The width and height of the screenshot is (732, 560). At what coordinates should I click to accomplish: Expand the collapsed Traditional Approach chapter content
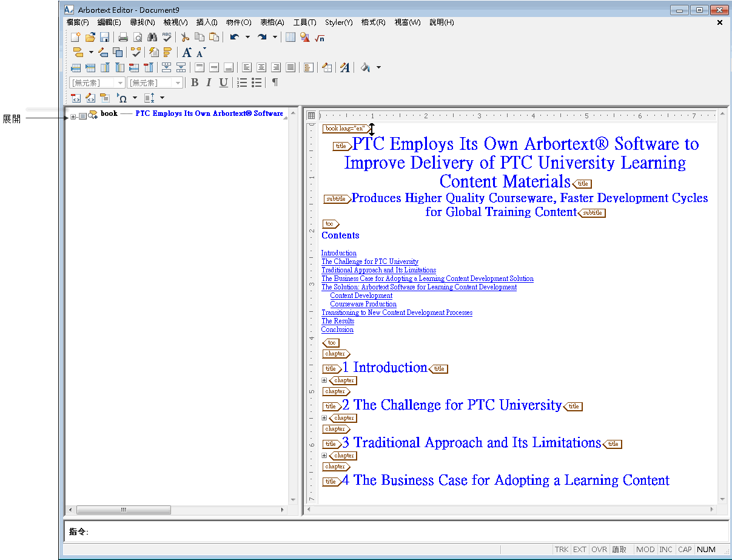pos(324,456)
